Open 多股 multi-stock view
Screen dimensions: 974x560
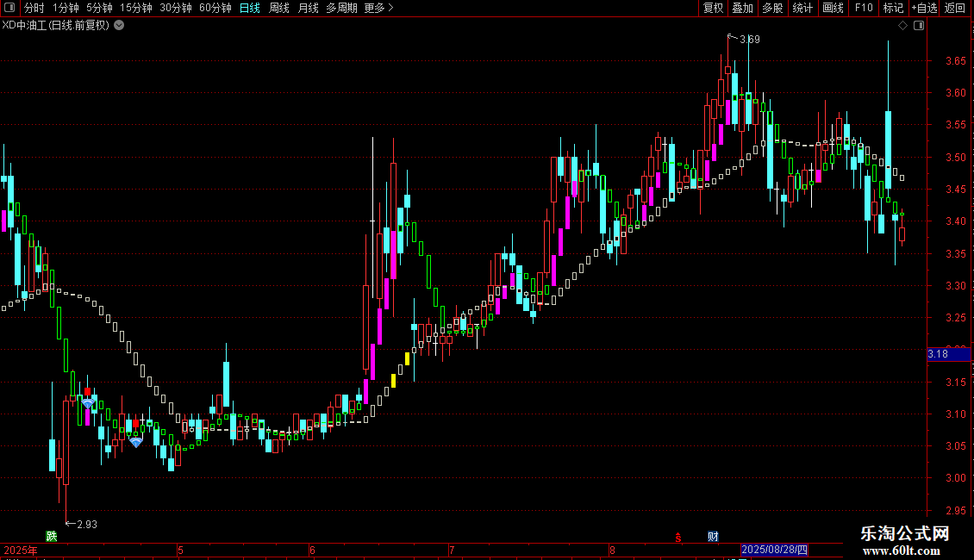(773, 8)
